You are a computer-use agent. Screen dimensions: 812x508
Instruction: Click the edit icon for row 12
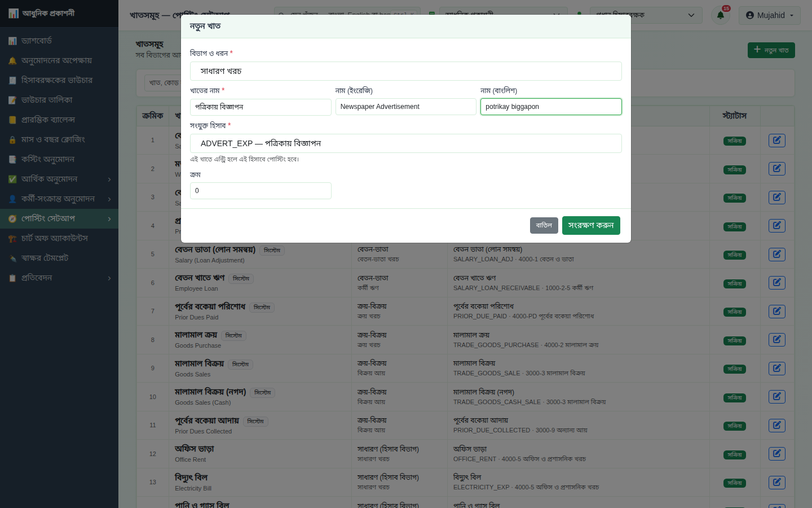coord(776,454)
